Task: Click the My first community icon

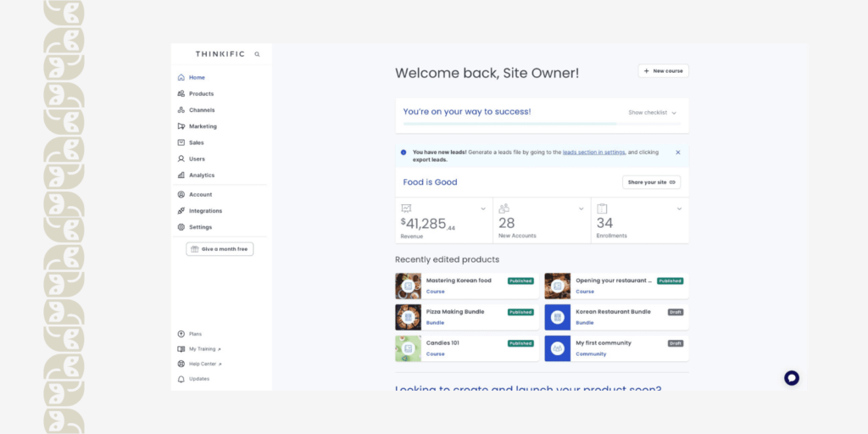Action: (557, 348)
